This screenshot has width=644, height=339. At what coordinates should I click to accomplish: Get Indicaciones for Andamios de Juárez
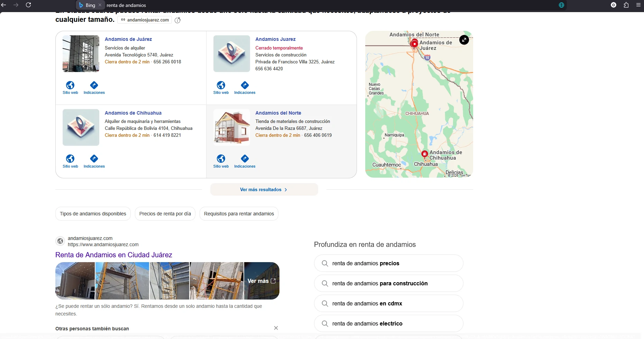pos(94,88)
